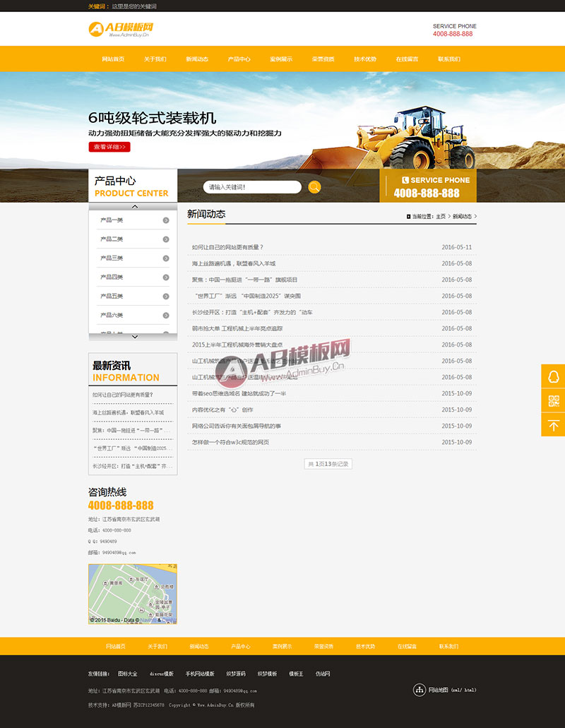This screenshot has height=728, width=565.
Task: Open sidebar news 聚焦：中国一拖挺进“一带一路”
Action: pos(131,431)
